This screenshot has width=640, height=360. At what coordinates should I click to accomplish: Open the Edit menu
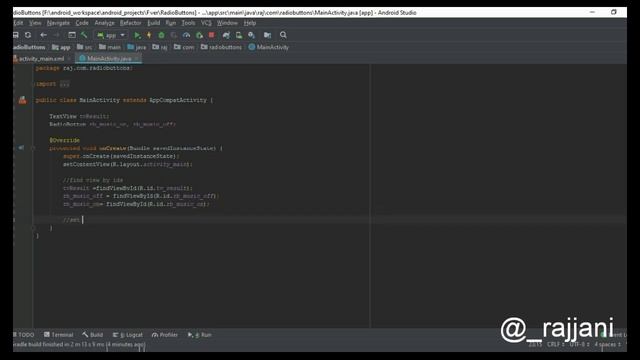tap(18, 23)
